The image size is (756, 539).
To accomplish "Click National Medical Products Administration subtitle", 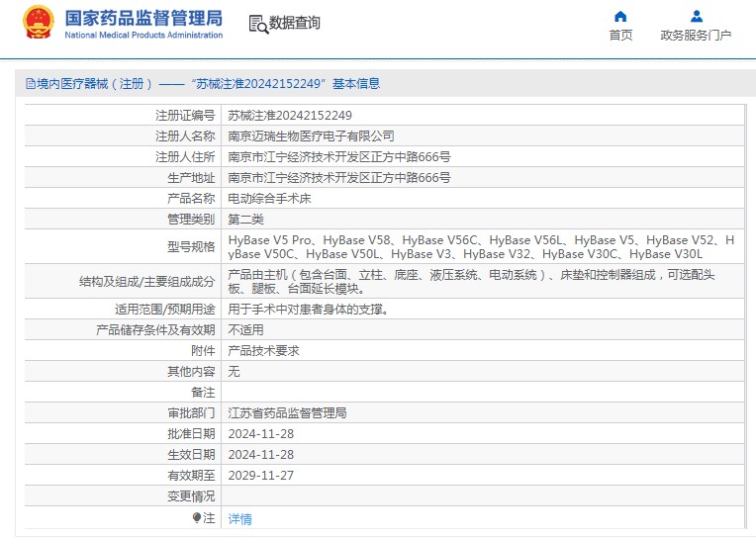I will (x=143, y=36).
